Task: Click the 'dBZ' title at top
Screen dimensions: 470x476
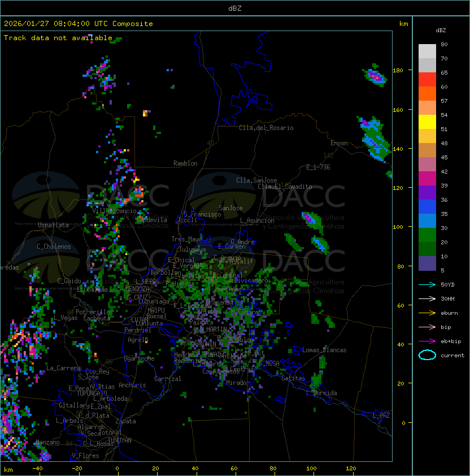Action: 235,8
